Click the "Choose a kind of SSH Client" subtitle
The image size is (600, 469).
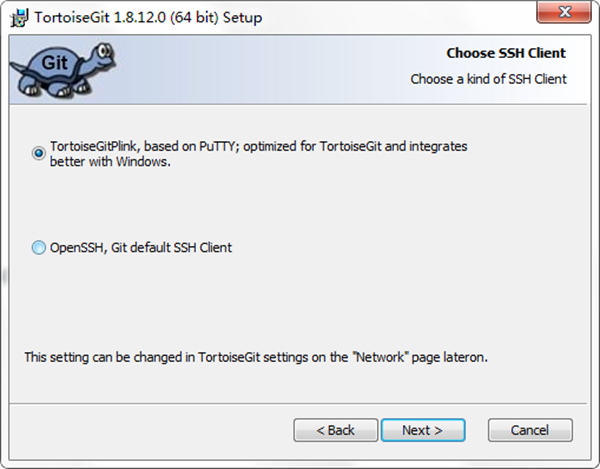point(488,78)
